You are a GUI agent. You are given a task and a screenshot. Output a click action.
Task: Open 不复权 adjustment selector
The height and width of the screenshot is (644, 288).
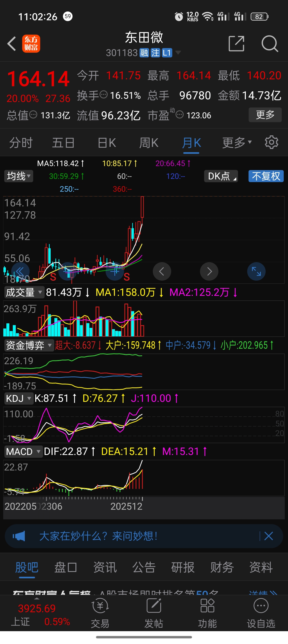click(x=266, y=176)
